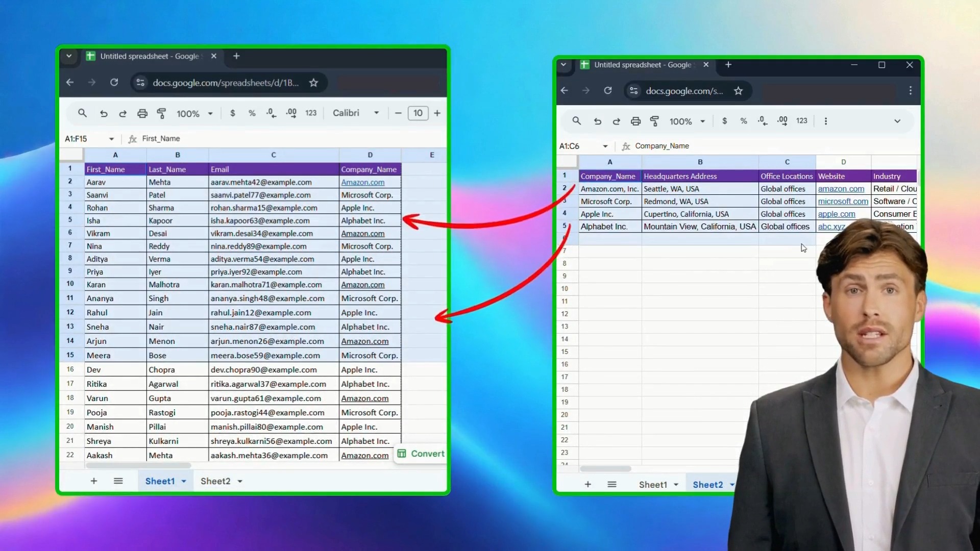Viewport: 980px width, 551px height.
Task: Click the Convert button
Action: (x=421, y=454)
